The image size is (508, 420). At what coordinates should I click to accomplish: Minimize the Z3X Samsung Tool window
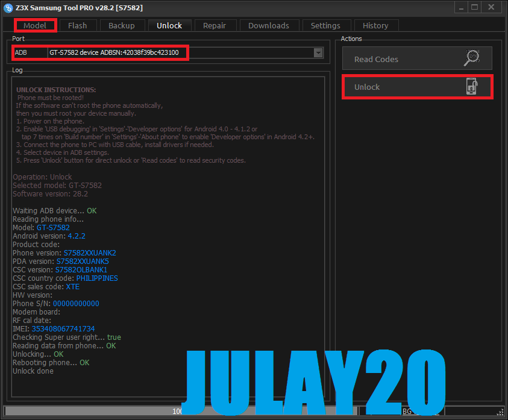click(x=461, y=7)
